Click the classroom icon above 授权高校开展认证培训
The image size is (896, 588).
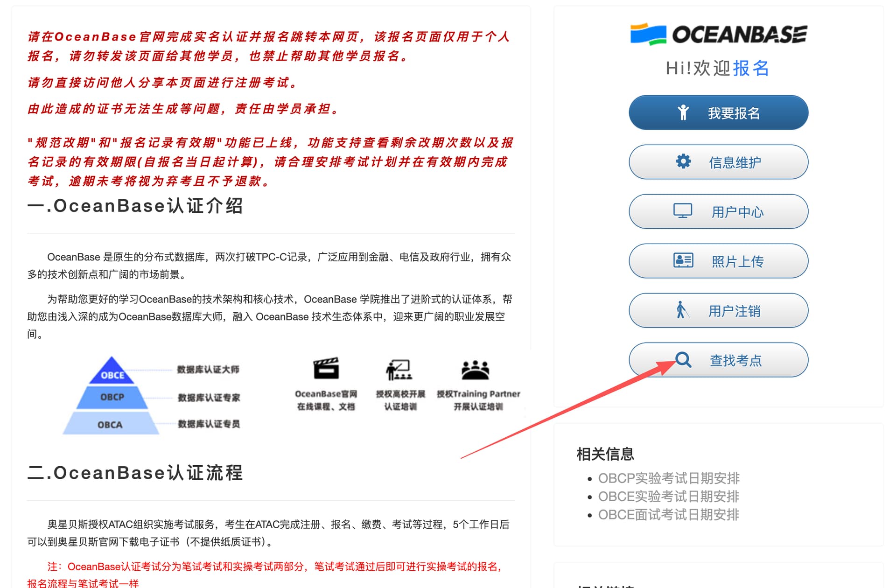point(399,370)
